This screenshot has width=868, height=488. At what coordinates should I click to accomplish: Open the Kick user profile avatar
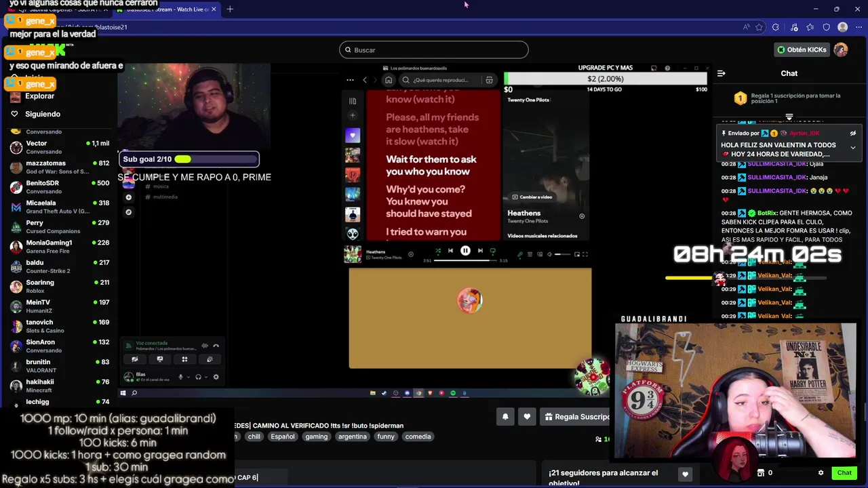coord(841,49)
